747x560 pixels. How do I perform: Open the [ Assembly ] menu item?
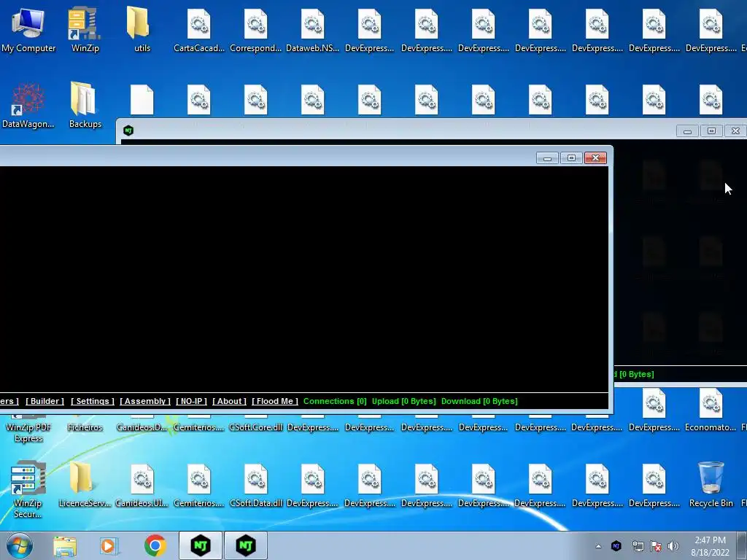pos(145,401)
